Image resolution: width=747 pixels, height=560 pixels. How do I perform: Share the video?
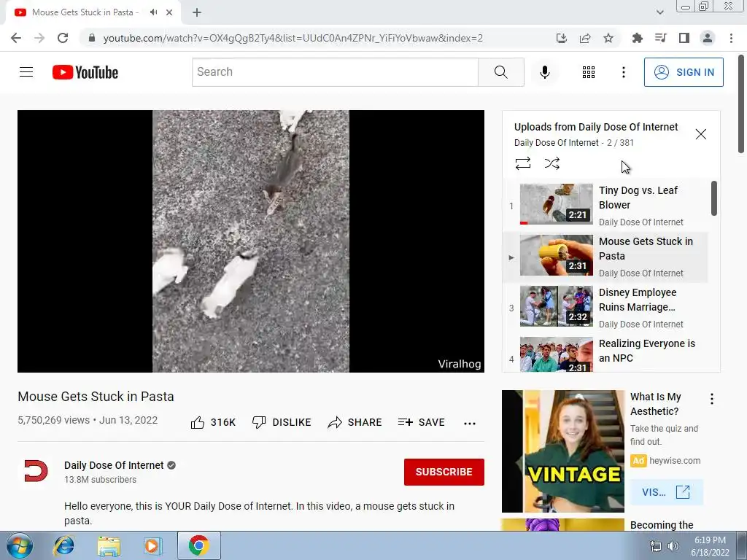pyautogui.click(x=355, y=422)
